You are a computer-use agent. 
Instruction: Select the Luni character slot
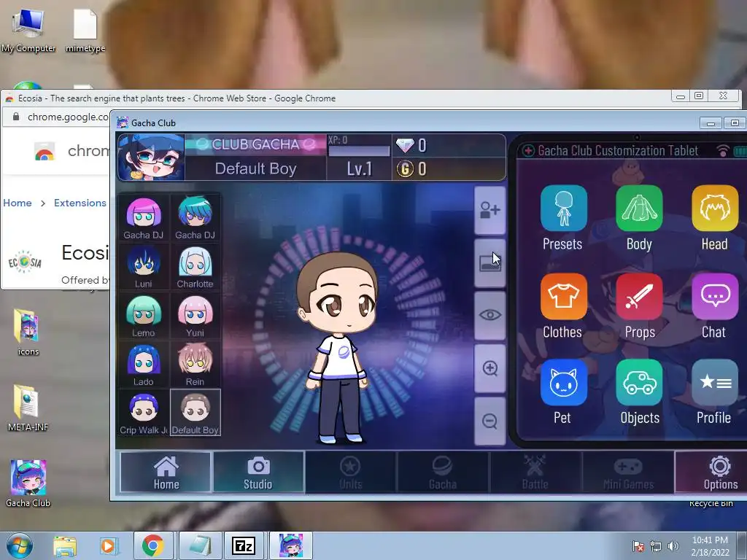(x=144, y=267)
